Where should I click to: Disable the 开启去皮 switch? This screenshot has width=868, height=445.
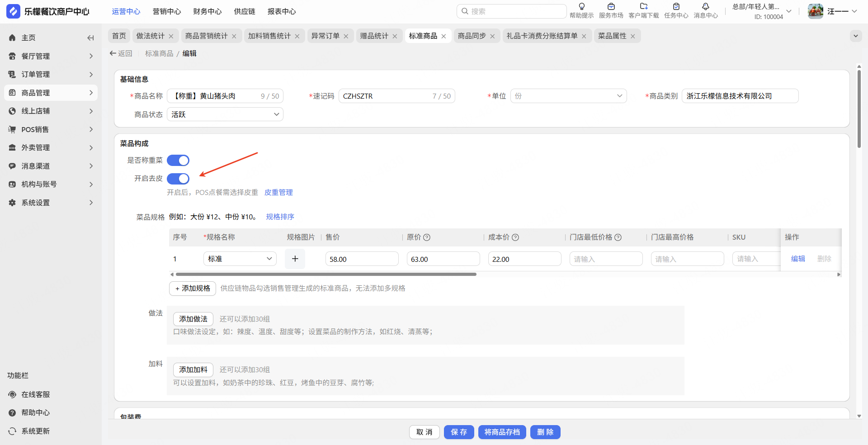pos(178,179)
